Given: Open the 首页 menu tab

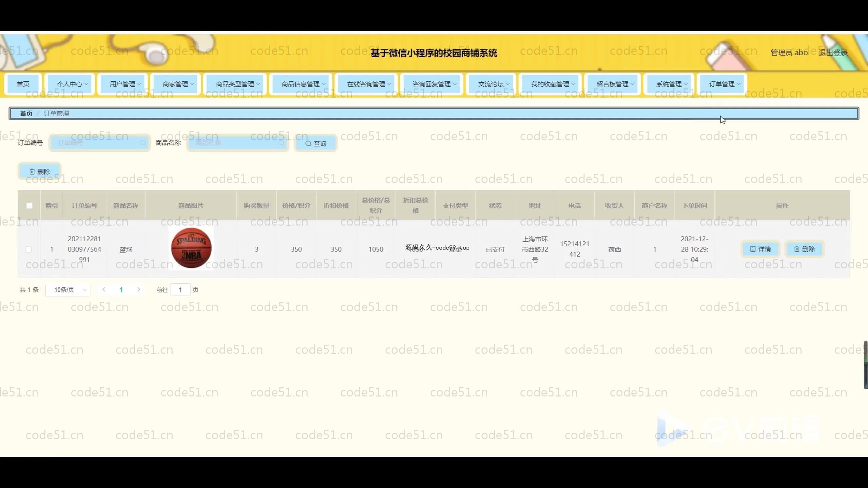Looking at the screenshot, I should click(x=23, y=84).
